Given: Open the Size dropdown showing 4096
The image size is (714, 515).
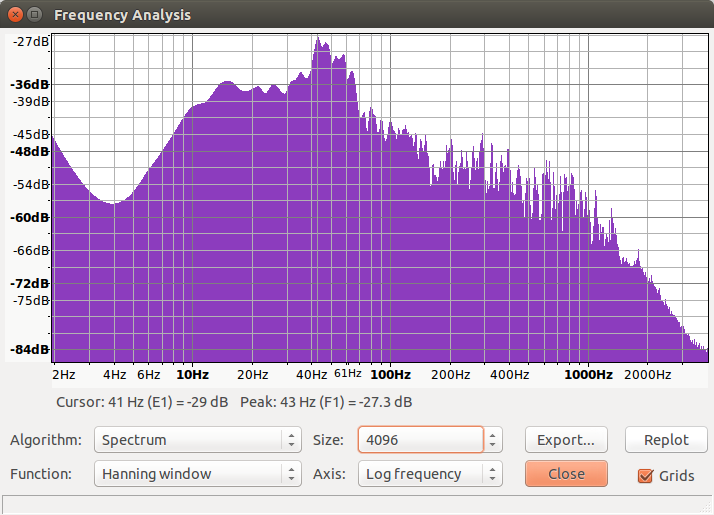Looking at the screenshot, I should point(430,439).
